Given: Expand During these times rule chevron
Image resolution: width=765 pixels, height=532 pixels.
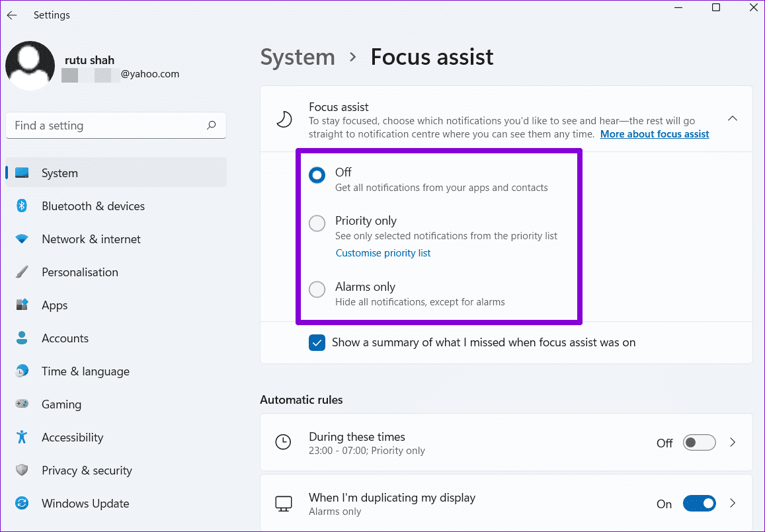Looking at the screenshot, I should tap(733, 442).
